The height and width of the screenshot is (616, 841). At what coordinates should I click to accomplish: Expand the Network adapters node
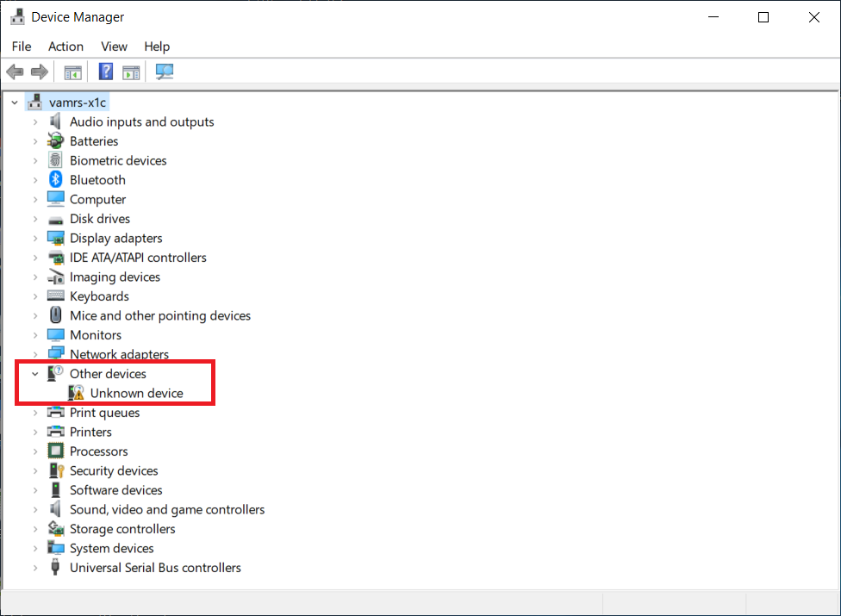tap(34, 354)
